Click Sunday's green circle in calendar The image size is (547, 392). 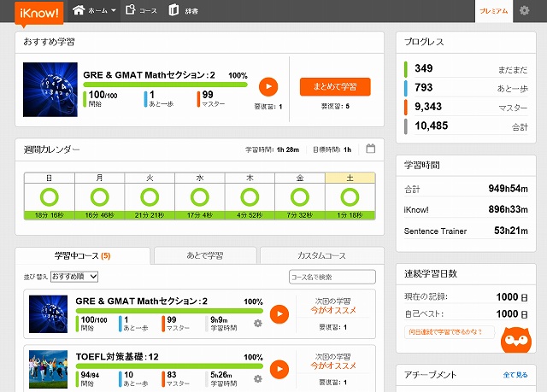(x=50, y=197)
